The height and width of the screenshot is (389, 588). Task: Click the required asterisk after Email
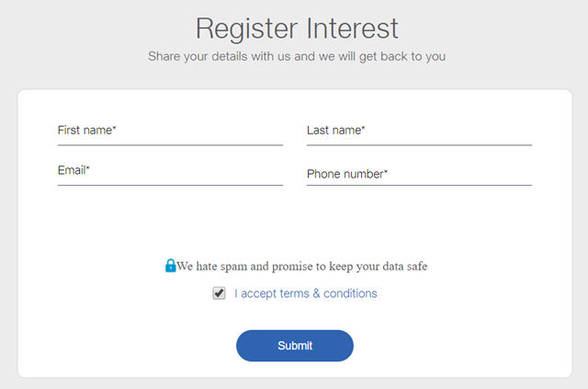coord(88,168)
